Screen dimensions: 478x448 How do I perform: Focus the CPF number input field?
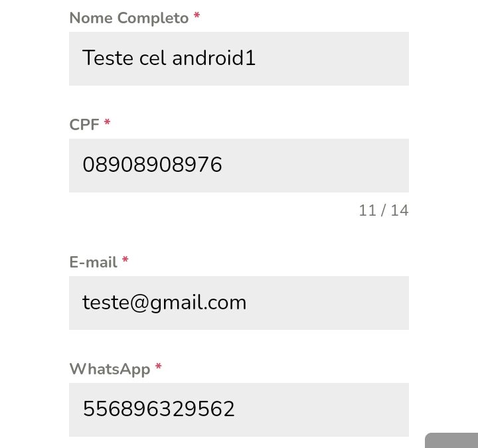coord(239,165)
